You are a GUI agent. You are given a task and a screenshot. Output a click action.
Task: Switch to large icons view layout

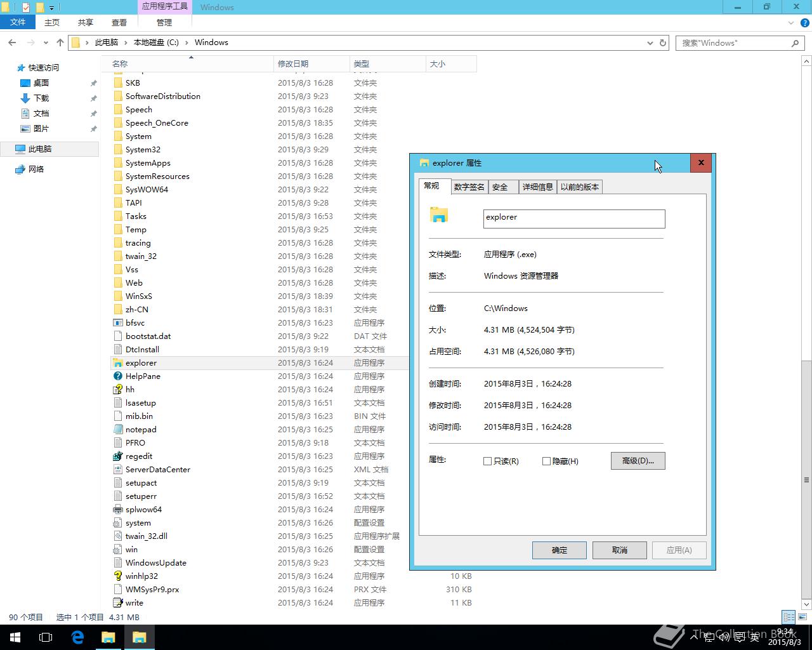pos(802,617)
